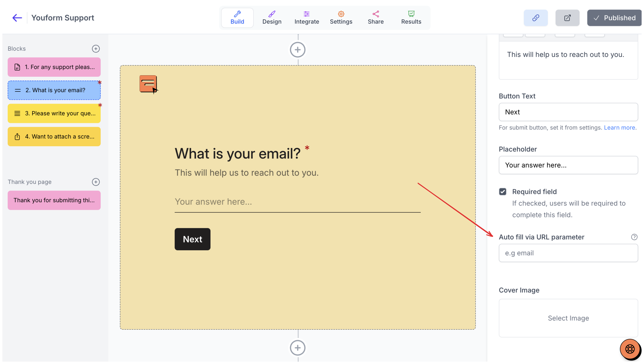The width and height of the screenshot is (644, 364).
Task: Open the Settings tab
Action: click(341, 18)
